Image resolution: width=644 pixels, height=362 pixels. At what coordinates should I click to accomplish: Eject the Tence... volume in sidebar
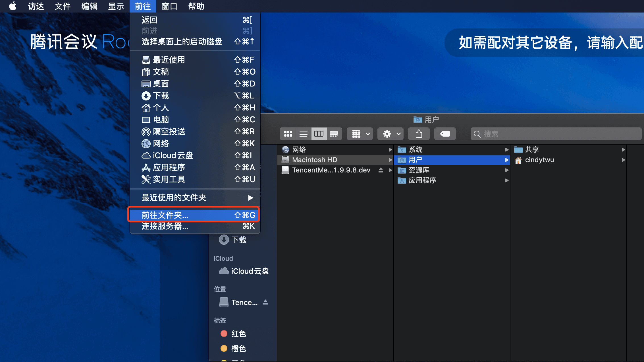click(265, 302)
